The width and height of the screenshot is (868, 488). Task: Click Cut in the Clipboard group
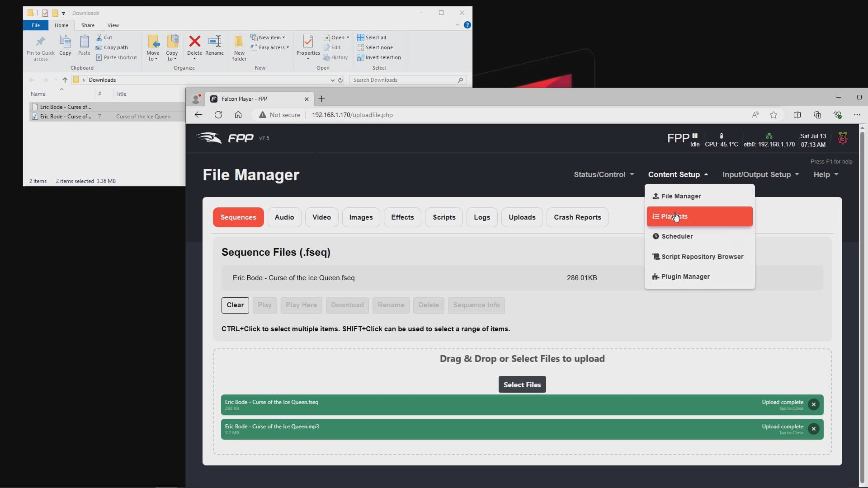pos(104,38)
